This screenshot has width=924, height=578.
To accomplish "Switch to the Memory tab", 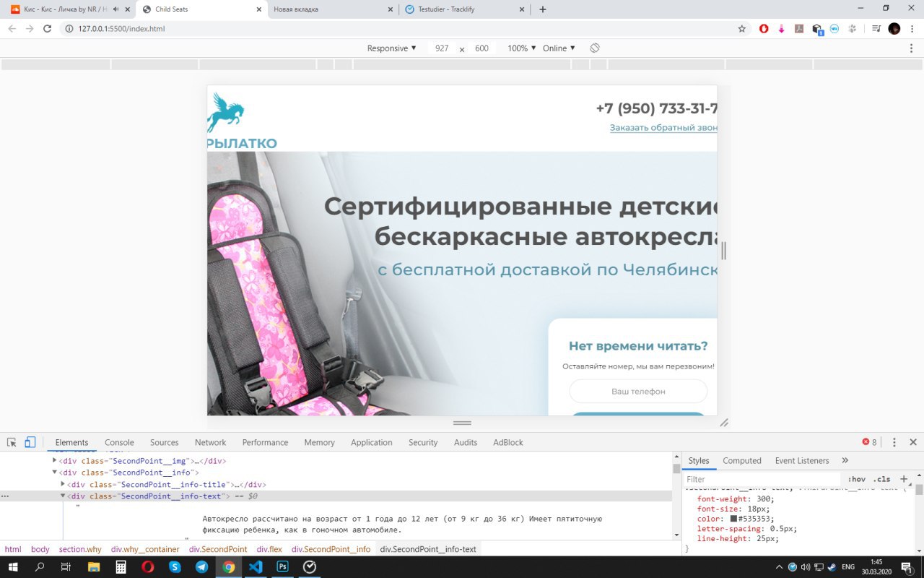I will tap(319, 442).
